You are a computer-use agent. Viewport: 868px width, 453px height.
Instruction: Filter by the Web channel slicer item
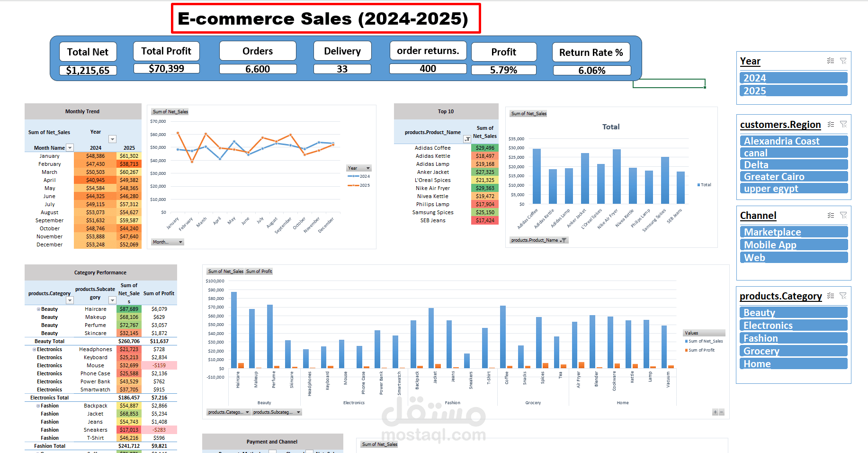point(793,257)
